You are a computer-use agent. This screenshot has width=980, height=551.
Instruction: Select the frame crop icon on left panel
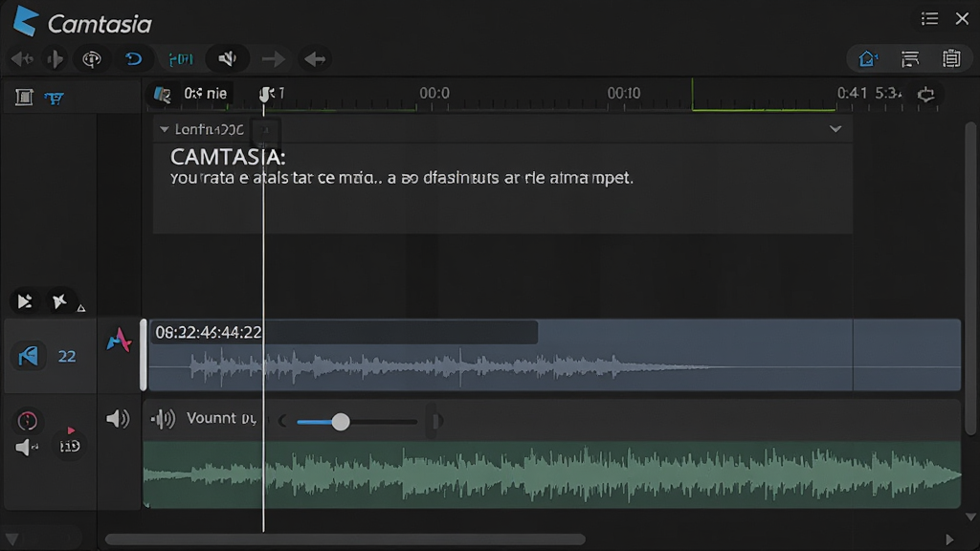coord(24,97)
